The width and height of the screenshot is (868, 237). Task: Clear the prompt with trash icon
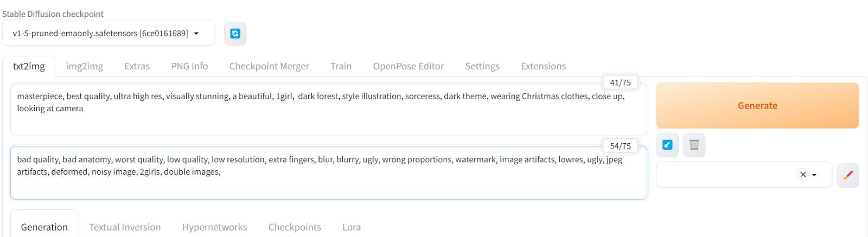point(694,145)
